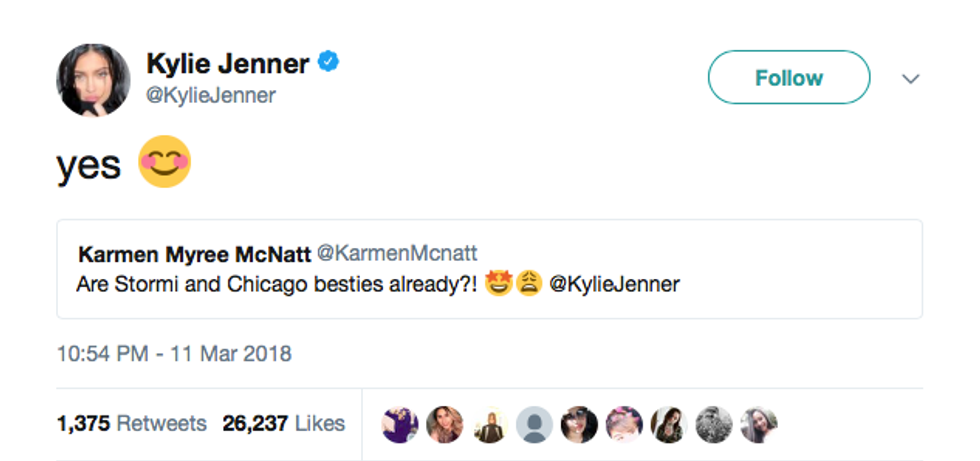Click the star-eyes emoji in quoted tweet
The image size is (980, 461).
coord(499,284)
